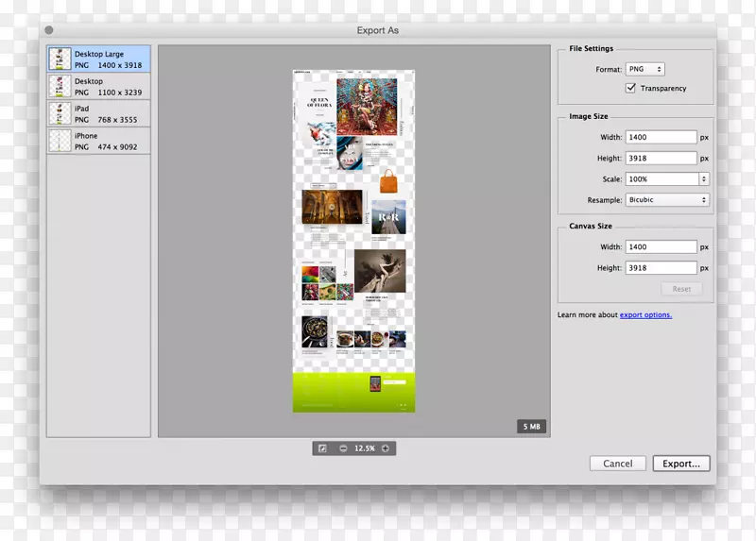Click the Image Size Width field
Viewport: 756px width, 541px height.
[661, 137]
